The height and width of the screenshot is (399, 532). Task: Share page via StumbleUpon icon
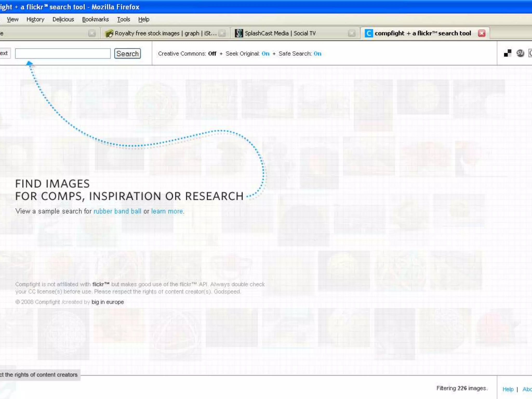coord(520,53)
